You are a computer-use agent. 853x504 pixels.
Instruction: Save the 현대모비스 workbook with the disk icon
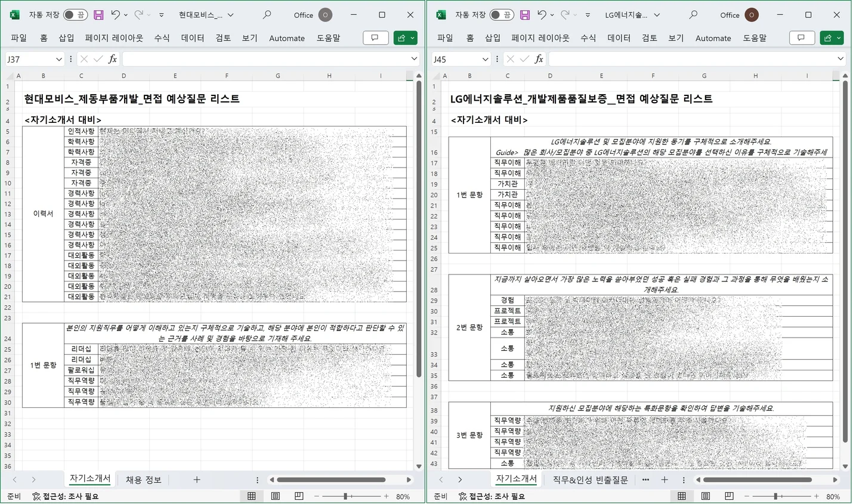tap(99, 15)
